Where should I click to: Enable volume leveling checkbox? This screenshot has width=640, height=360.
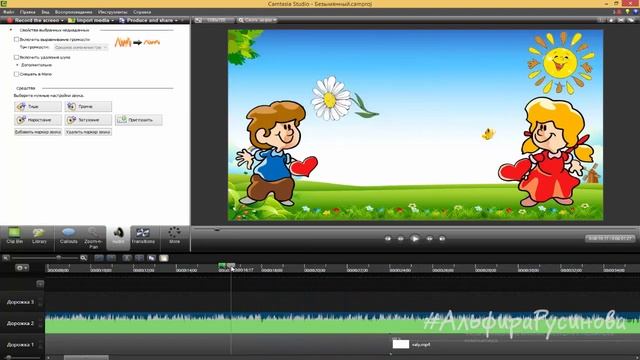(x=16, y=40)
